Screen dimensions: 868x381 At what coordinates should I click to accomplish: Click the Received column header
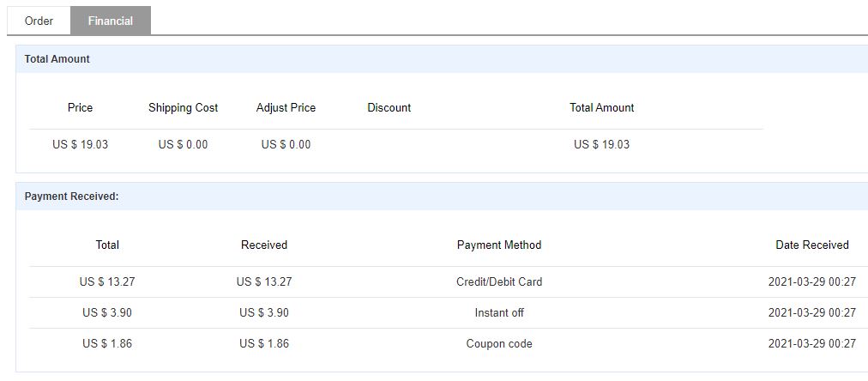point(264,245)
